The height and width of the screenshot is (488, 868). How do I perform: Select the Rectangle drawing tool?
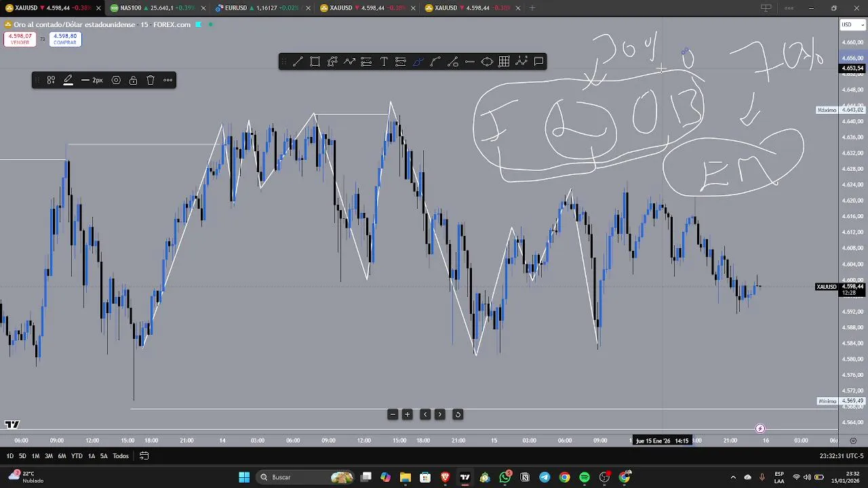click(315, 62)
